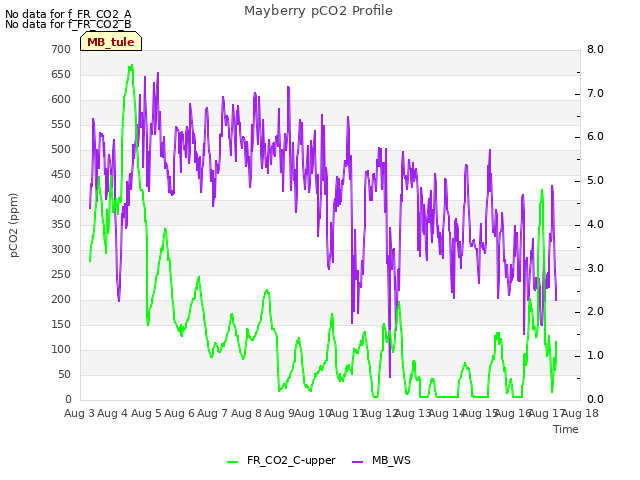This screenshot has height=480, width=640.
Task: Click the 150 left y-axis value
Action: [x=61, y=324]
